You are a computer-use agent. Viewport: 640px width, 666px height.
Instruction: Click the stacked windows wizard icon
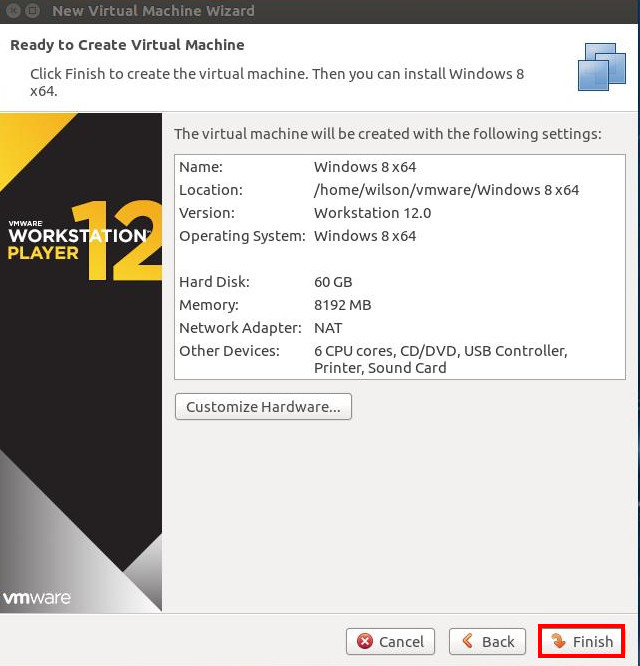point(602,67)
